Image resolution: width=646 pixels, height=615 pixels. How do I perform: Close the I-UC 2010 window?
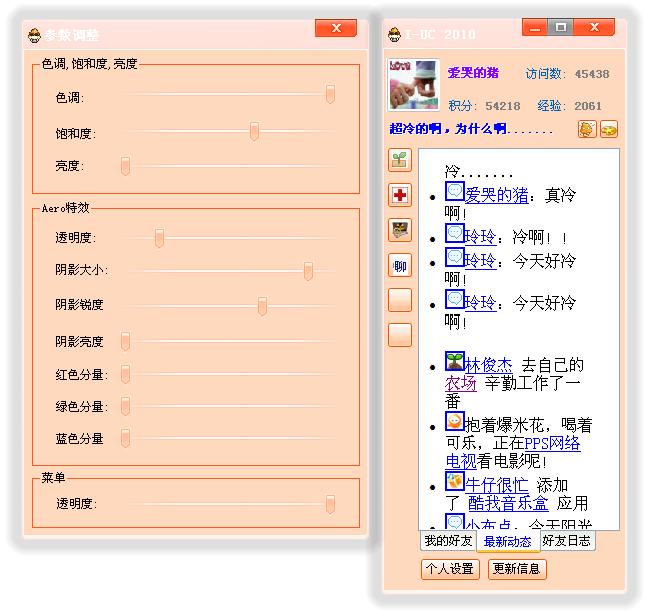coord(594,28)
